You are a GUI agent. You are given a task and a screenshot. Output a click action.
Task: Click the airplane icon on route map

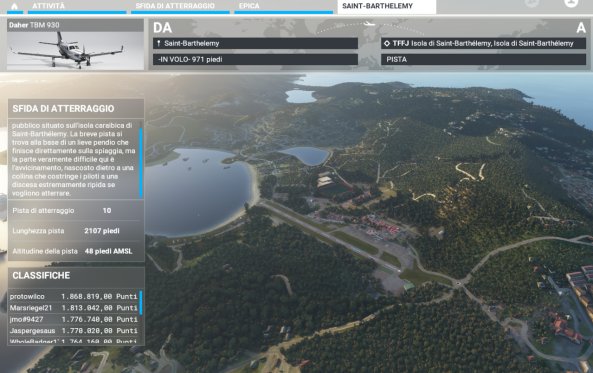pyautogui.click(x=368, y=24)
